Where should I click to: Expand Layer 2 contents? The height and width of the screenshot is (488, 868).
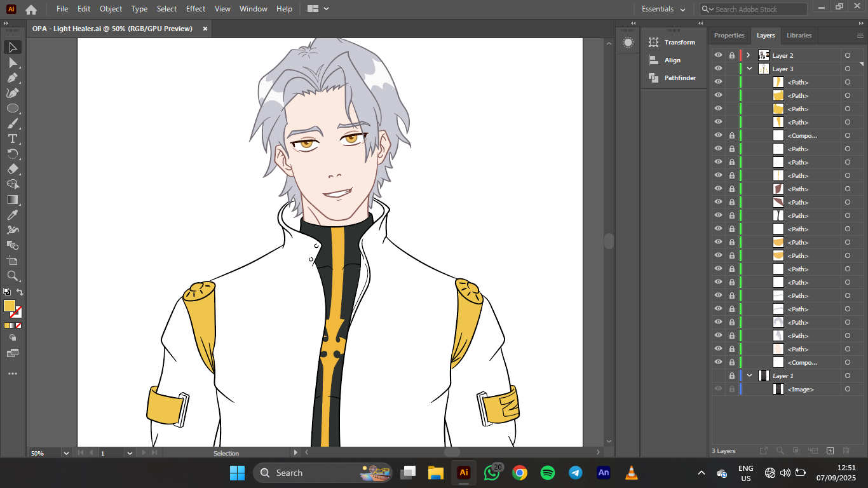pyautogui.click(x=749, y=55)
